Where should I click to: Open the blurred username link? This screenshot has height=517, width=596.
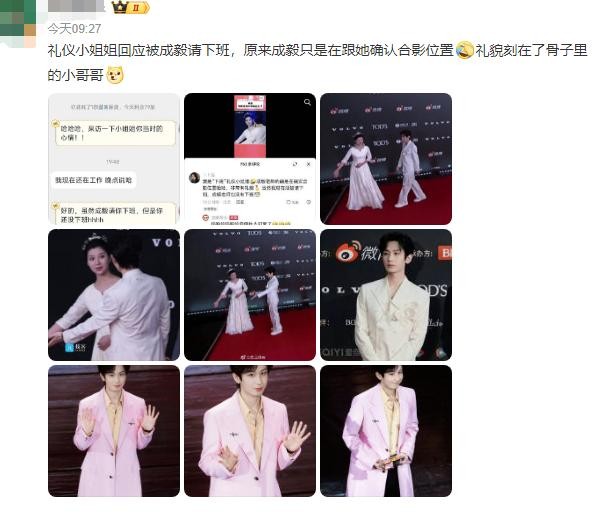(77, 6)
